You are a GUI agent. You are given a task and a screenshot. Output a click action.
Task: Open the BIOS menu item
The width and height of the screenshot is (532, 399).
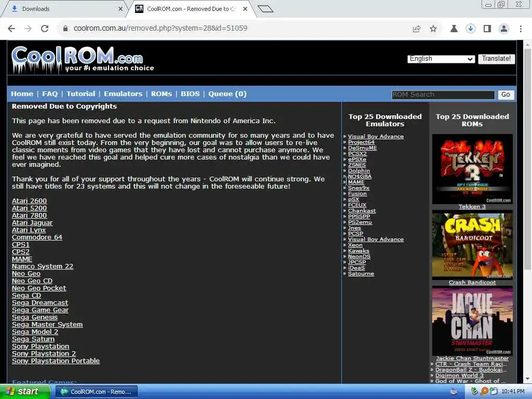pos(190,94)
